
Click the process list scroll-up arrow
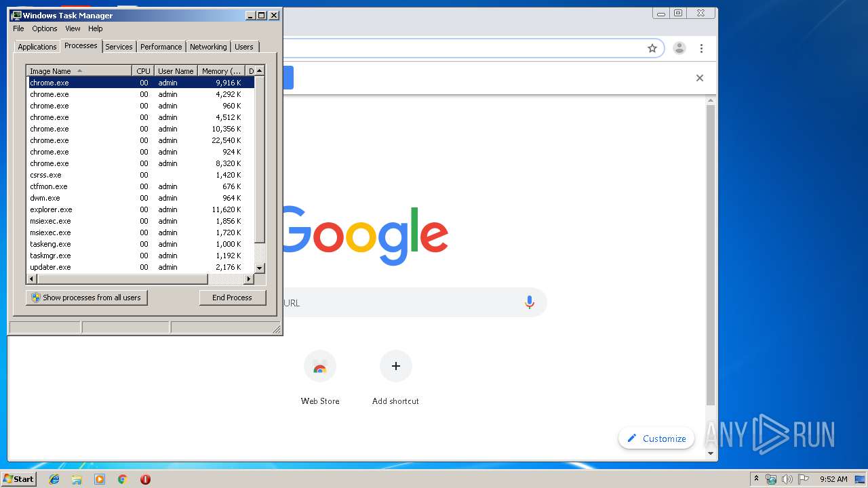click(x=260, y=70)
